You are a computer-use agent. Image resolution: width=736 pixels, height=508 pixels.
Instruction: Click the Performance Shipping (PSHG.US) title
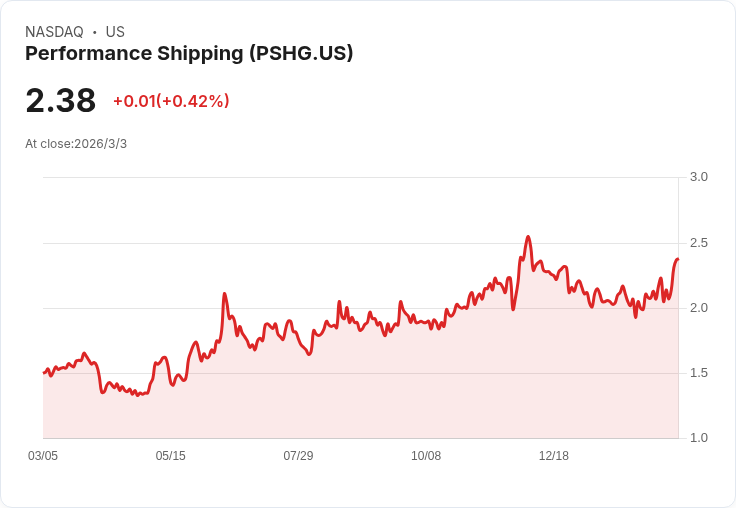coord(189,54)
